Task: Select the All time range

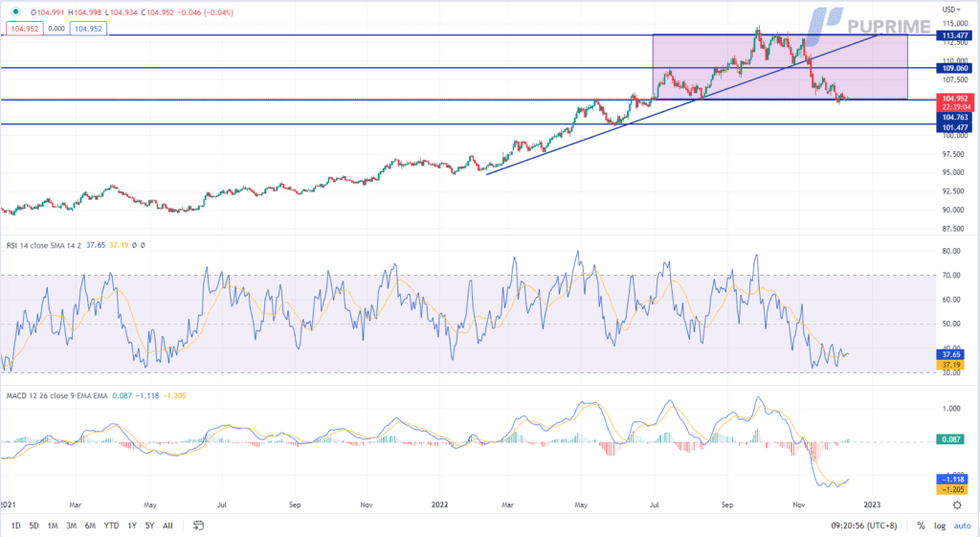Action: (x=167, y=526)
